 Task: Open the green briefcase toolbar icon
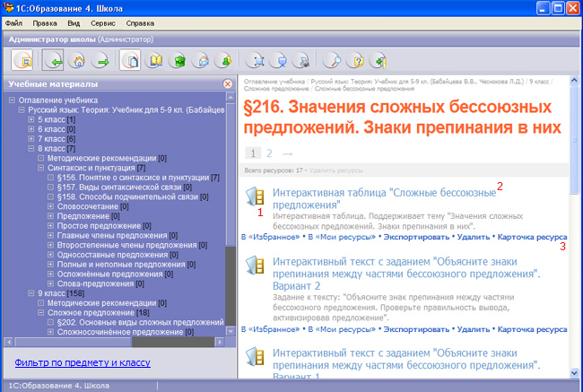(178, 61)
